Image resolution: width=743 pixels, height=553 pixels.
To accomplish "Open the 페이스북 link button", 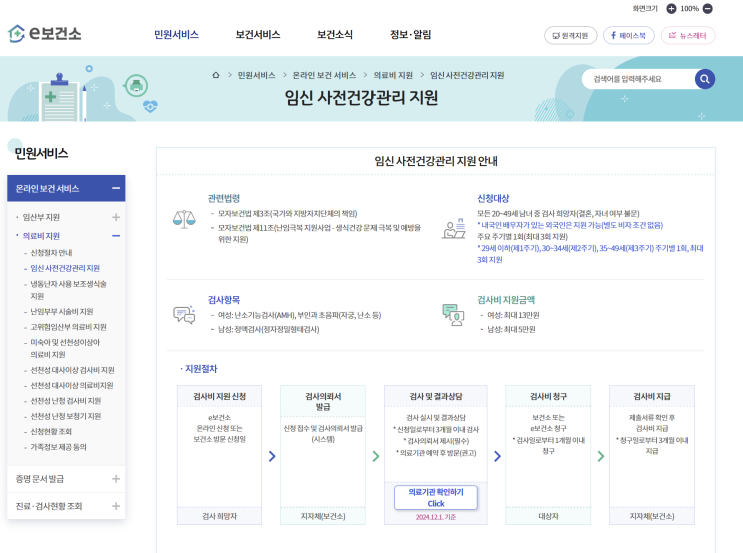I will tap(628, 36).
